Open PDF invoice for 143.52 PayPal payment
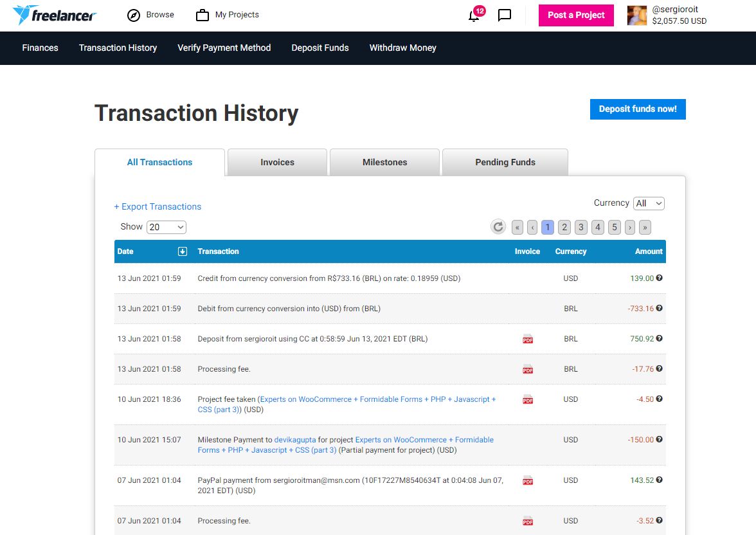 click(x=527, y=480)
